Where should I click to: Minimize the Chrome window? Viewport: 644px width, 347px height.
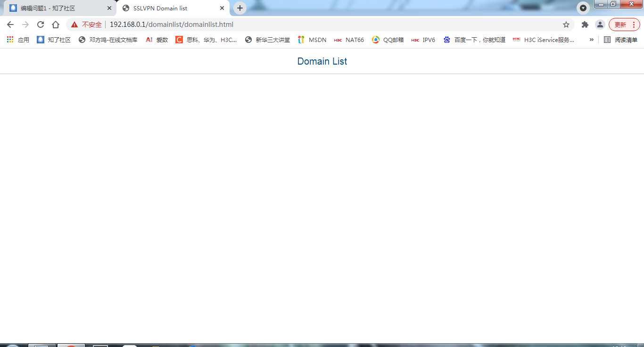click(x=601, y=4)
